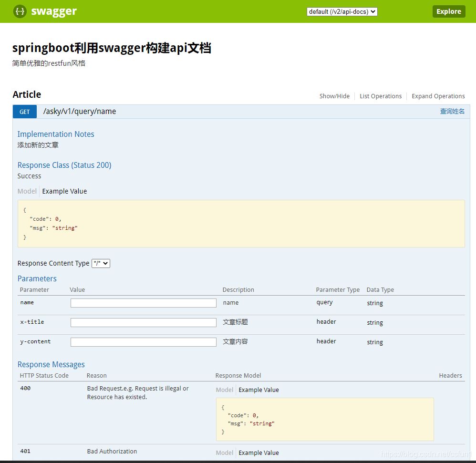
Task: Focus the y-content header value field
Action: pyautogui.click(x=143, y=342)
